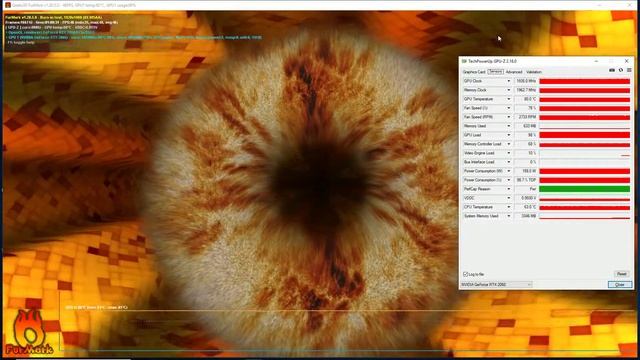Click the GPU Temperature red graph bar

coord(584,99)
